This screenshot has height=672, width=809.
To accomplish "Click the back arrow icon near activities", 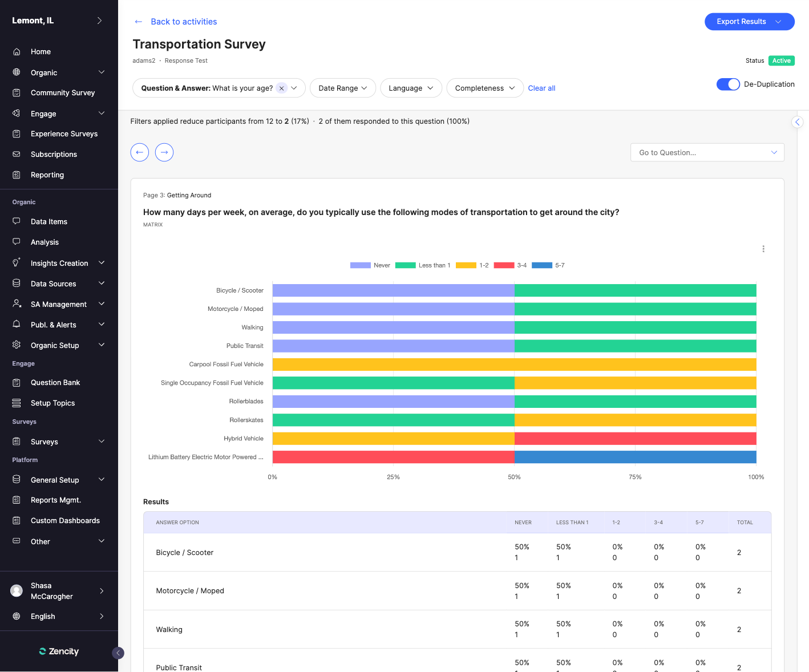I will pos(138,22).
